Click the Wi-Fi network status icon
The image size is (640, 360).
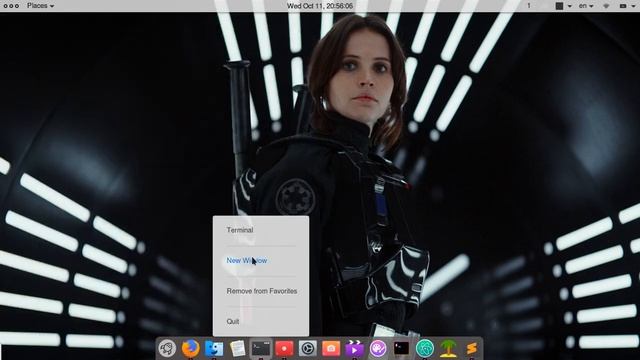coord(606,6)
